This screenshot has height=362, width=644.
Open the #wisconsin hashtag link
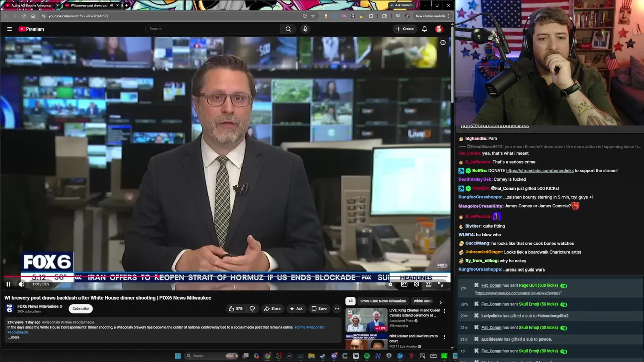[x=51, y=322]
